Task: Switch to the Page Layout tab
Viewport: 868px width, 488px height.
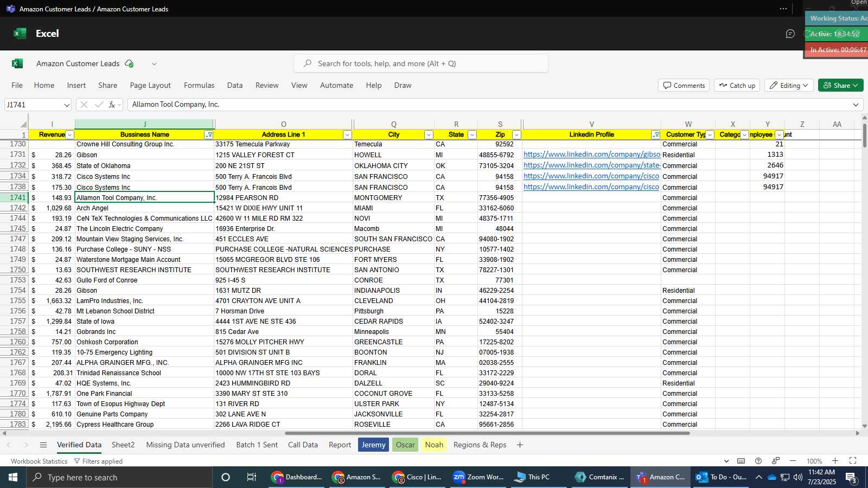Action: (150, 85)
